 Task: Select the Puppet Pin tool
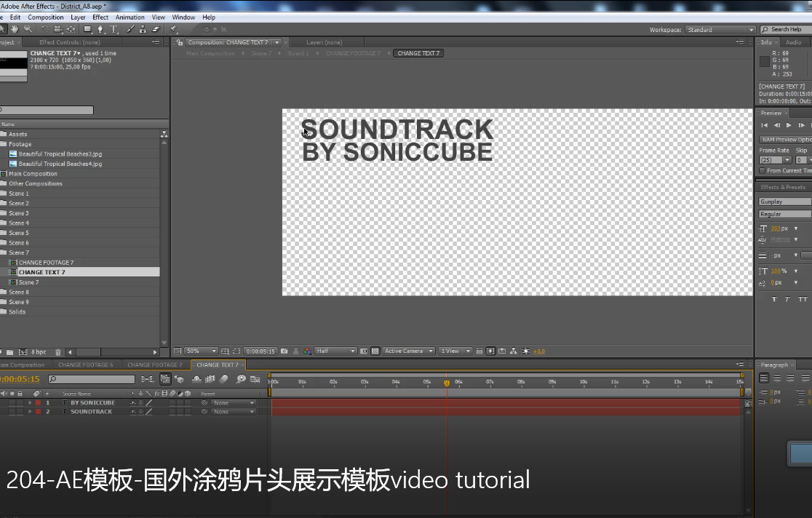coord(174,29)
